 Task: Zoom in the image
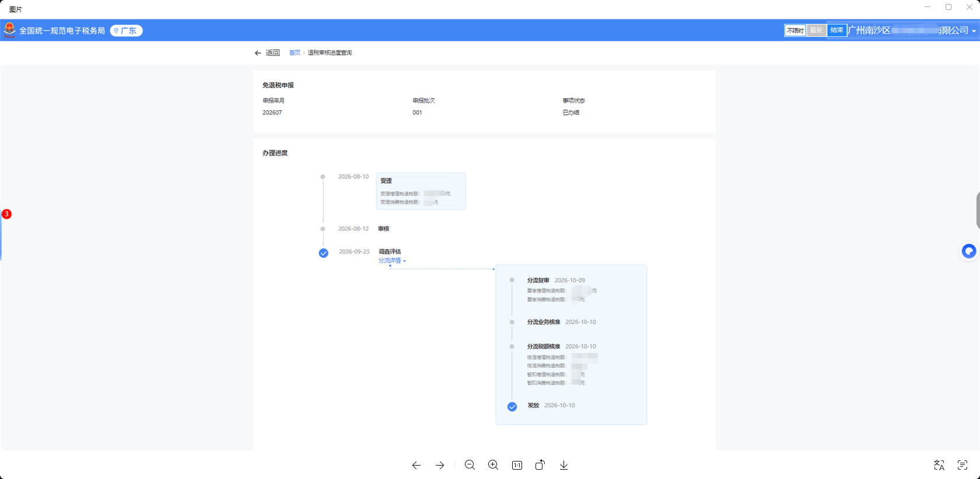coord(494,465)
